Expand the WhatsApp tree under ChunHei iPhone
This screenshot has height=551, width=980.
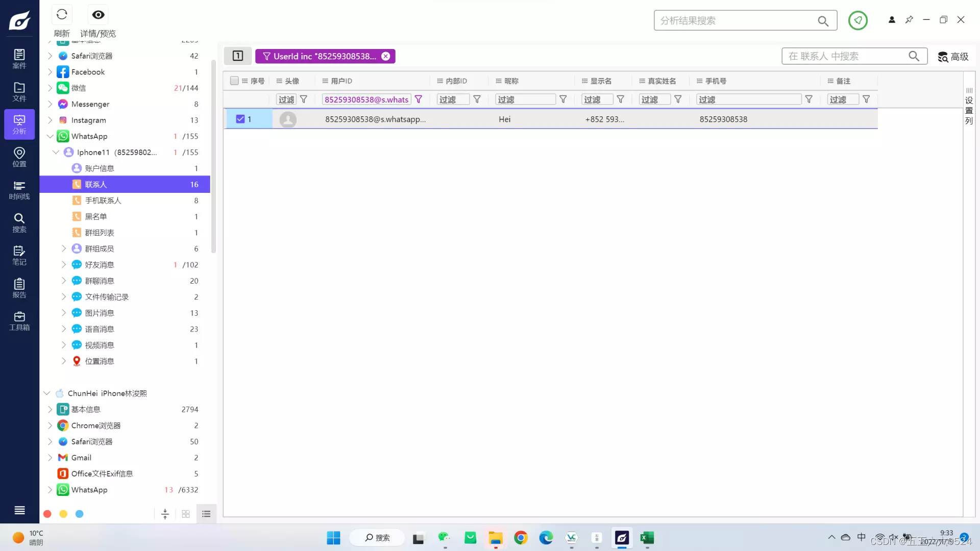click(x=51, y=490)
